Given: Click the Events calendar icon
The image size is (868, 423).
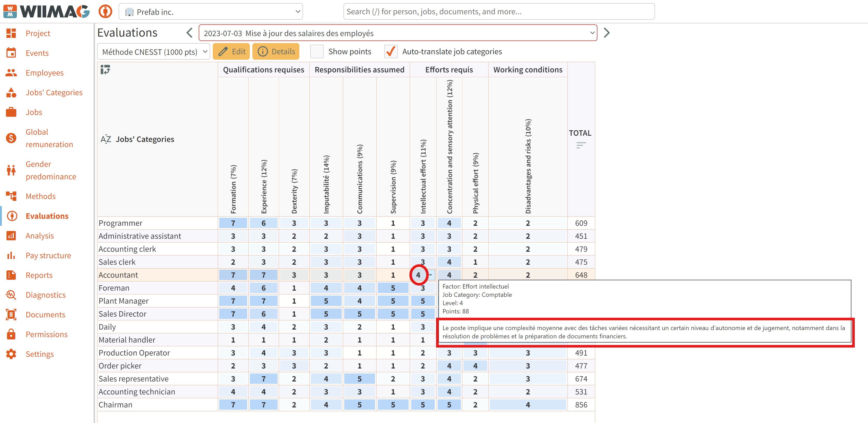Looking at the screenshot, I should tap(11, 53).
